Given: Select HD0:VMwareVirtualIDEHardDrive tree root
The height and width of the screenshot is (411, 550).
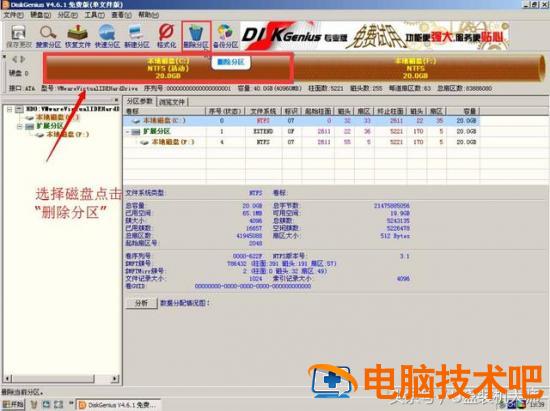Looking at the screenshot, I should [x=73, y=109].
